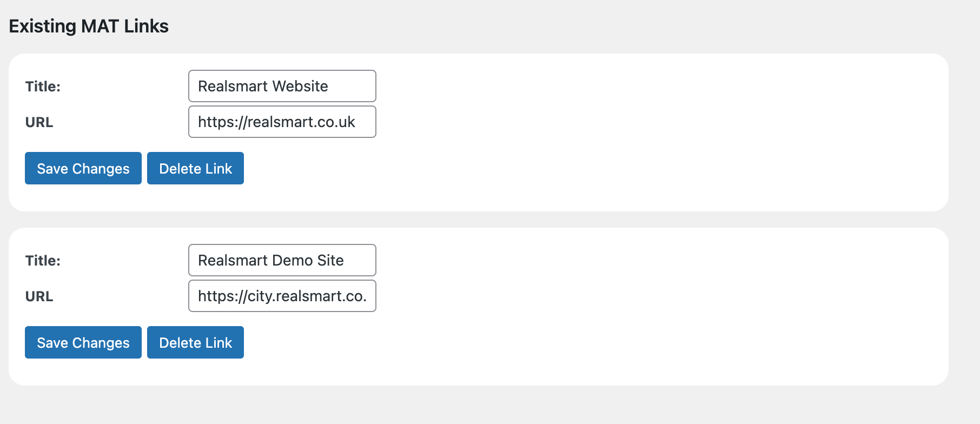Click the grey page background below the cards
Screen dimensions: 980x424
pos(487,406)
